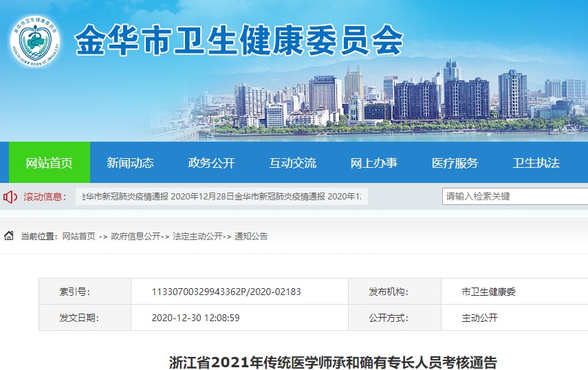Open the 网站首页 navigation tab

49,163
